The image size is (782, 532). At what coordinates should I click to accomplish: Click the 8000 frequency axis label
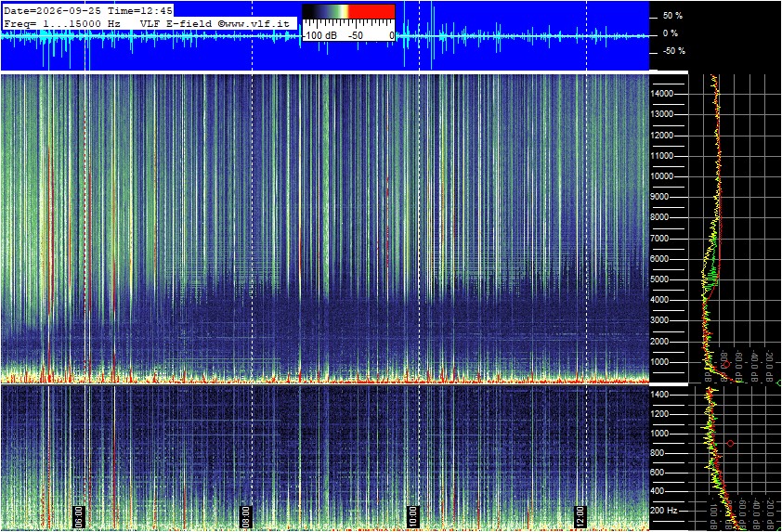[659, 217]
